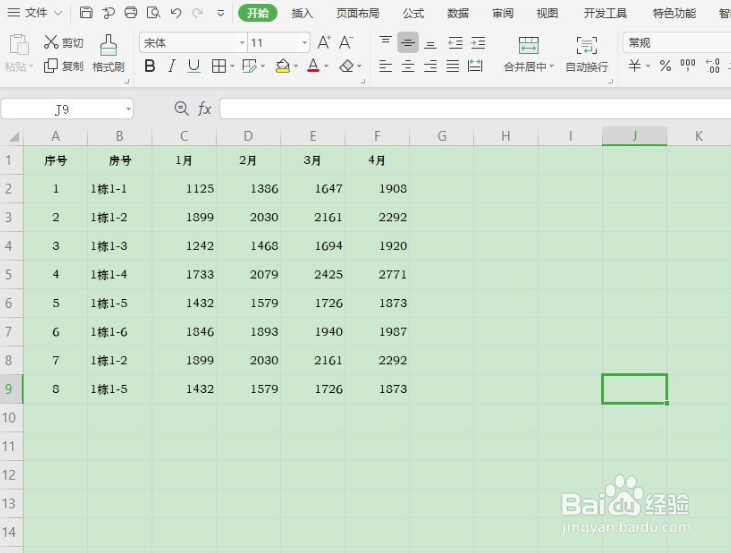The height and width of the screenshot is (553, 731).
Task: Click the Redo arrow
Action: 198,13
